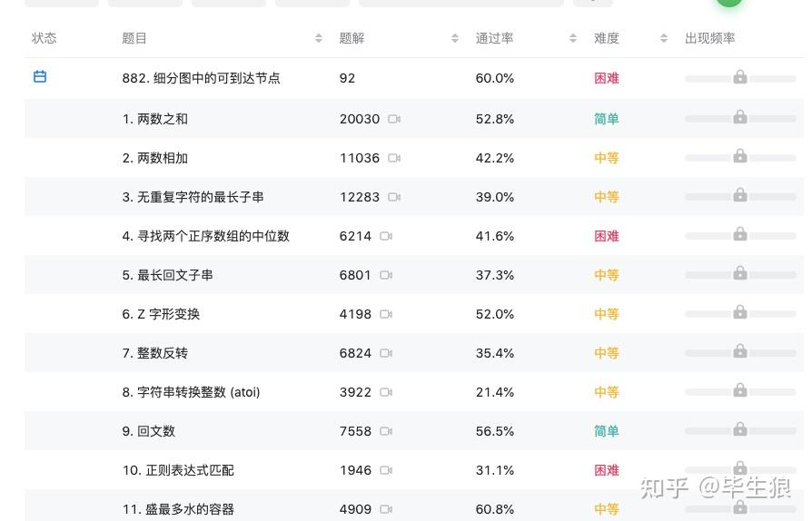This screenshot has width=812, height=521.
Task: Click frequency lock for 字符串转换整数 (atoi)
Action: coord(740,390)
